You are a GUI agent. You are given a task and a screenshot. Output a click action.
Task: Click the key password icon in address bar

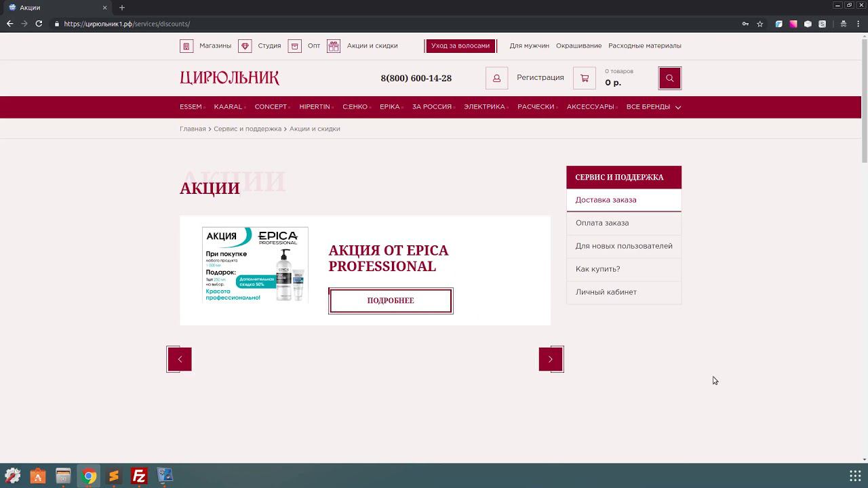coord(745,24)
